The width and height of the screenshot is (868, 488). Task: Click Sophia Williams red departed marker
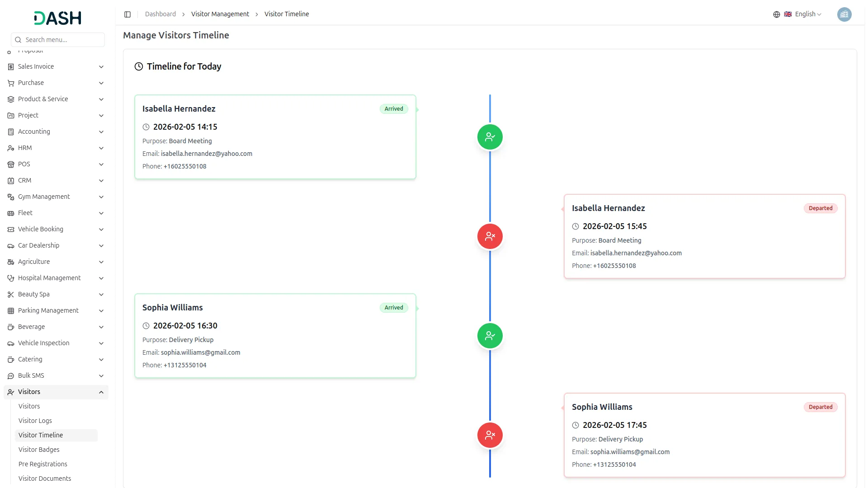point(490,435)
